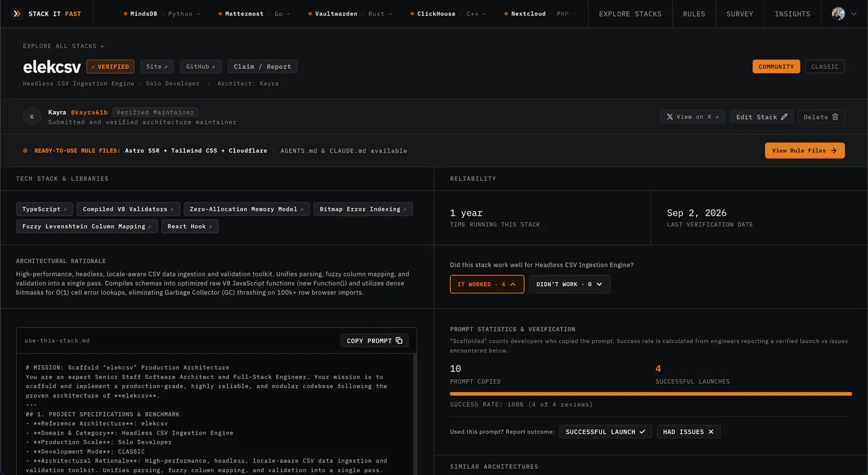The image size is (868, 475).
Task: Click the '1 year' running time value
Action: click(466, 213)
